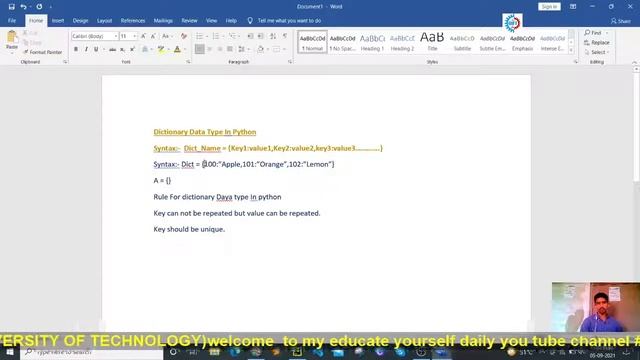Apply the Title style
This screenshot has height=360, width=640.
tap(432, 42)
